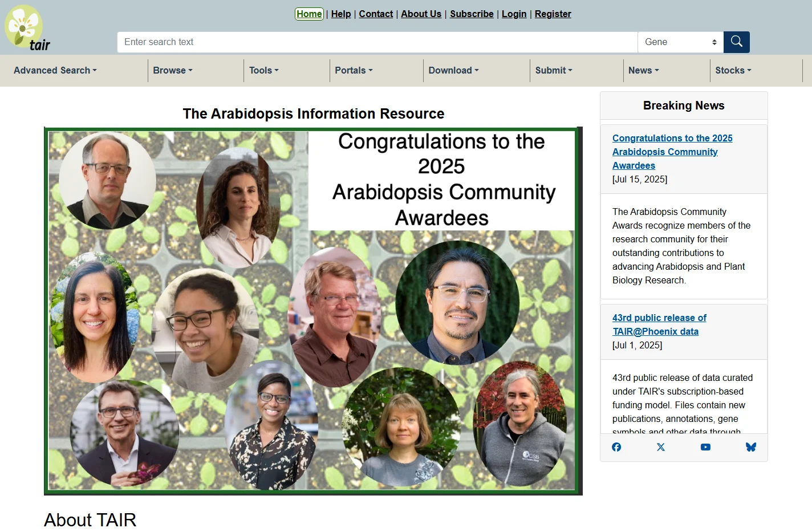The image size is (812, 532).
Task: Open the Login link
Action: pos(514,14)
